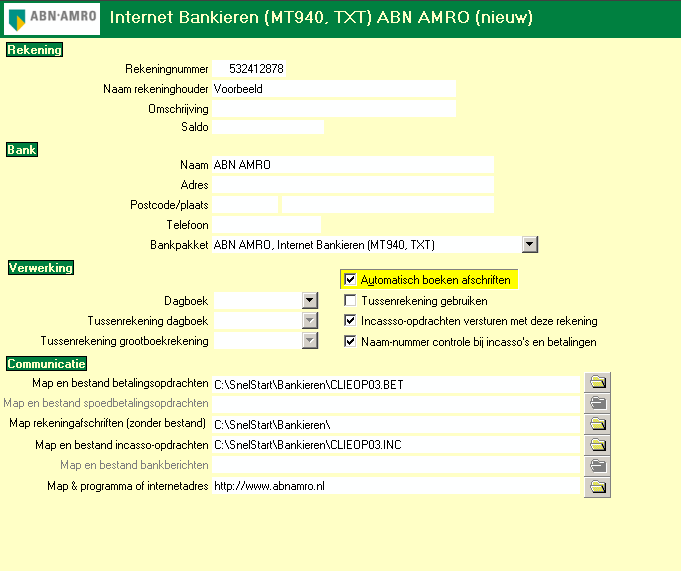Browse folder for spoedbetalingsopdrachten file
This screenshot has width=681, height=571.
click(597, 403)
